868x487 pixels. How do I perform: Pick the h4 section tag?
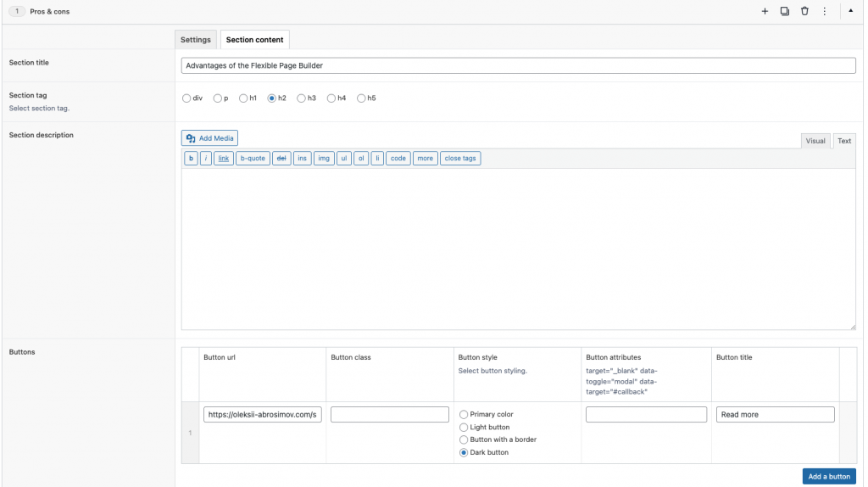click(x=331, y=98)
